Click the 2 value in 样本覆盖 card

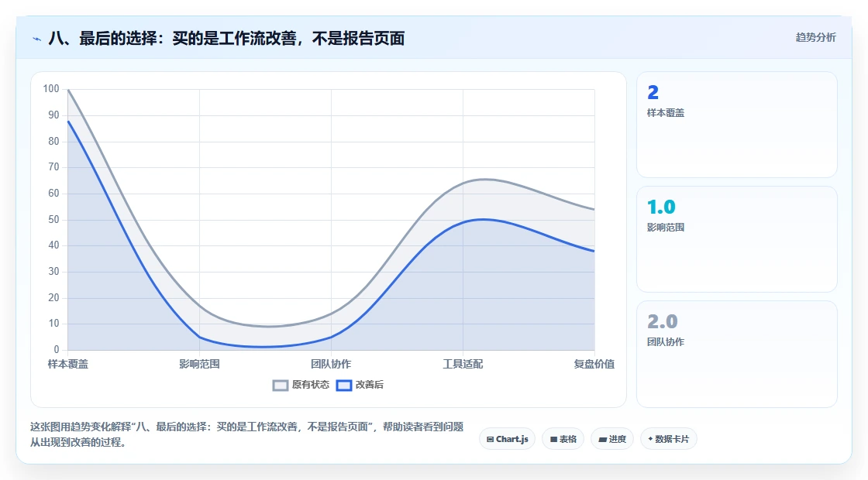(x=653, y=92)
